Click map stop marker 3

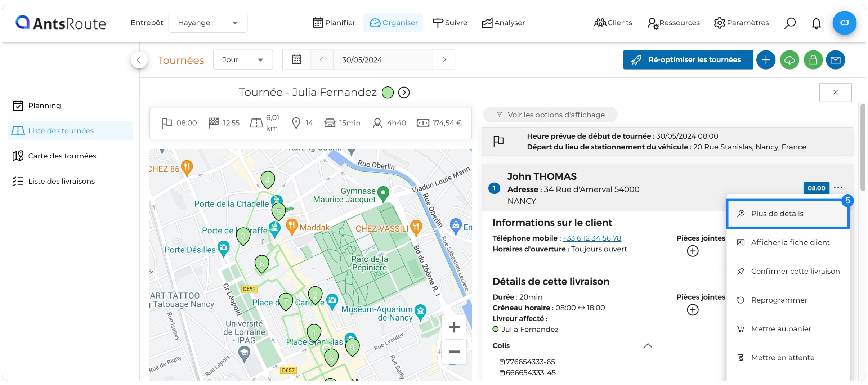point(243,237)
